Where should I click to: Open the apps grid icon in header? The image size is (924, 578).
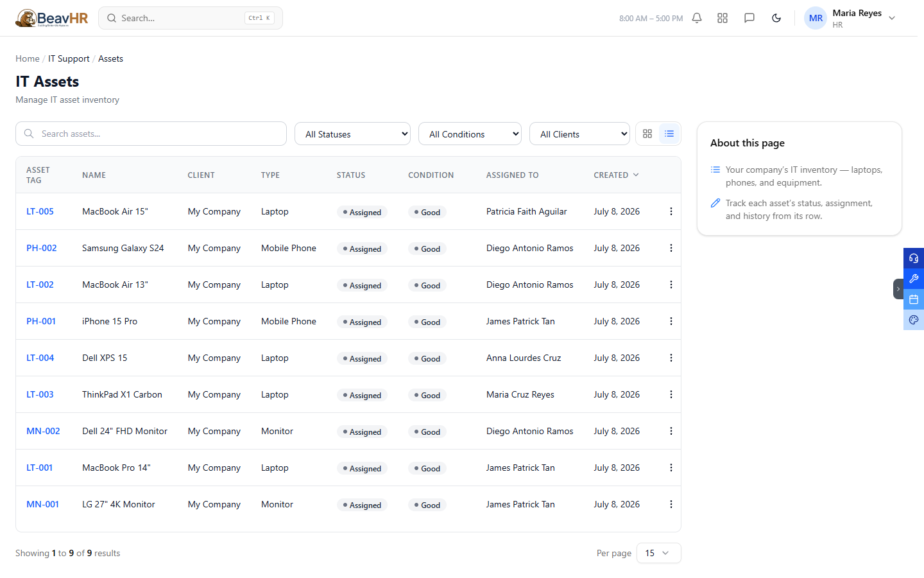723,18
